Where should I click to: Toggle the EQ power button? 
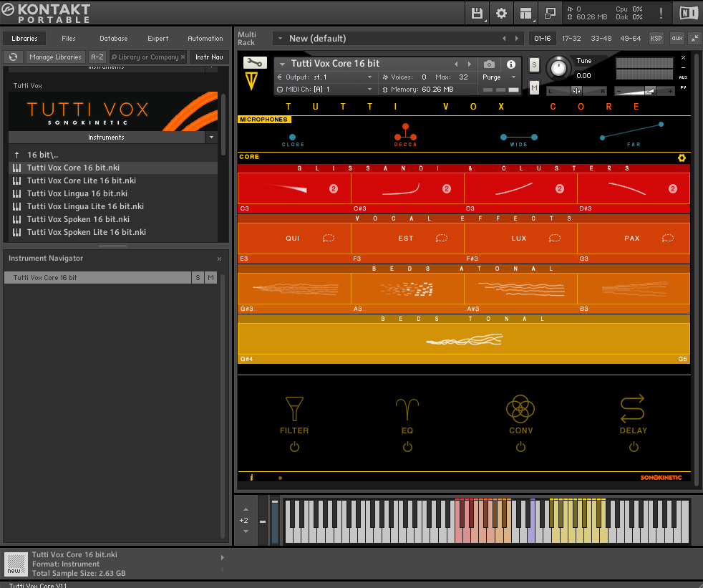point(407,447)
